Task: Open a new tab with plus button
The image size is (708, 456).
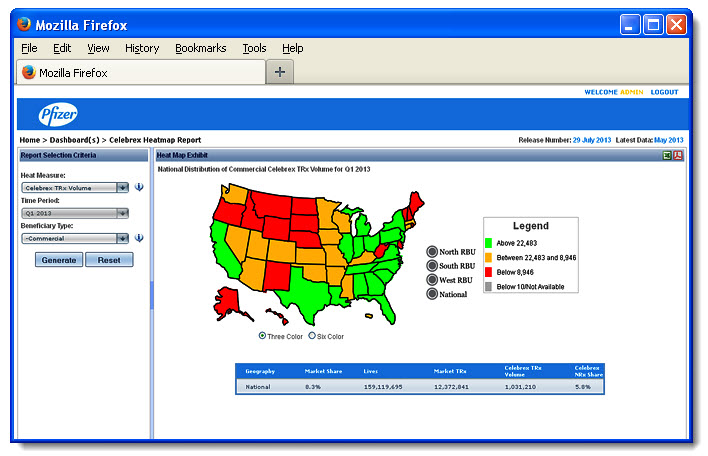Action: [x=280, y=72]
